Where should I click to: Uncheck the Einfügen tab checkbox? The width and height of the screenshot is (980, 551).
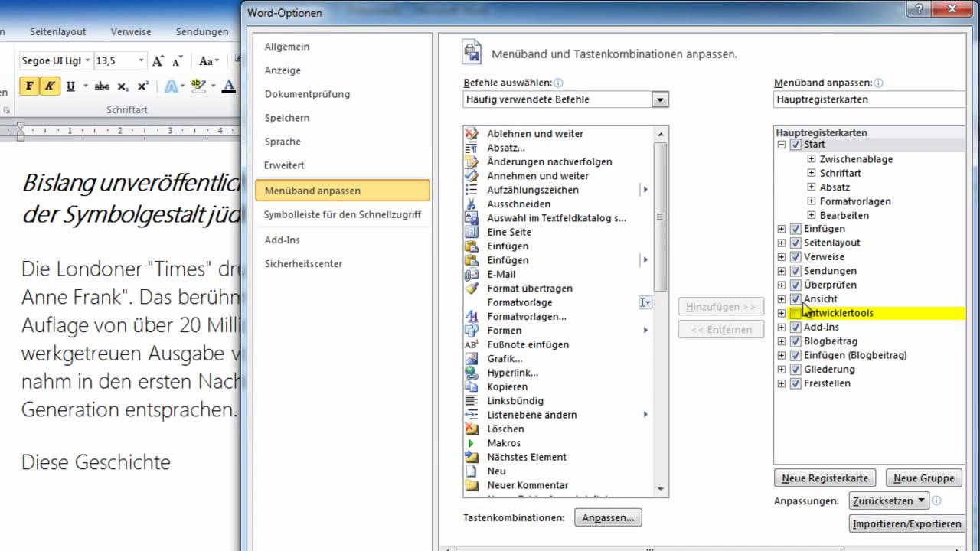(795, 229)
